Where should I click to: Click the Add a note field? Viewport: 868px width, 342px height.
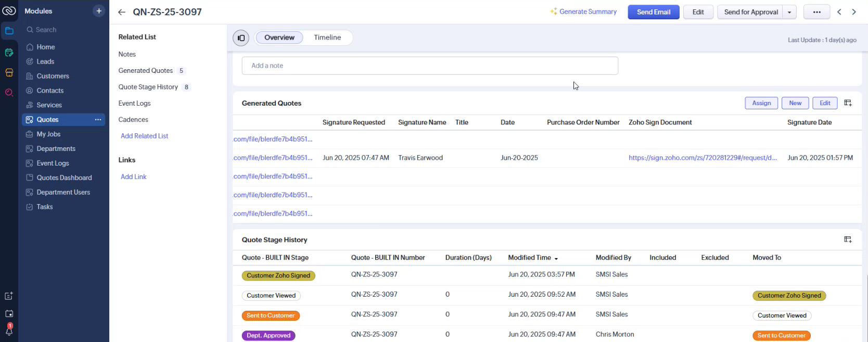[430, 66]
